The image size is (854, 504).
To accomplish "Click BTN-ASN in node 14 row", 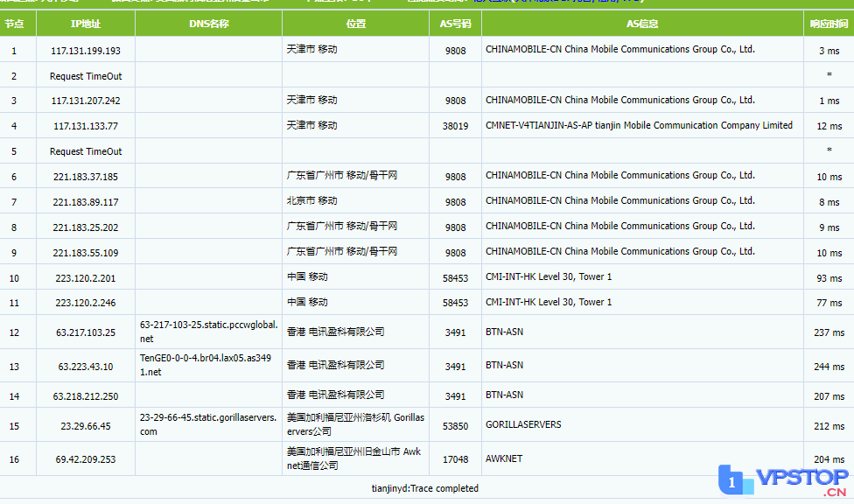I will pos(504,395).
